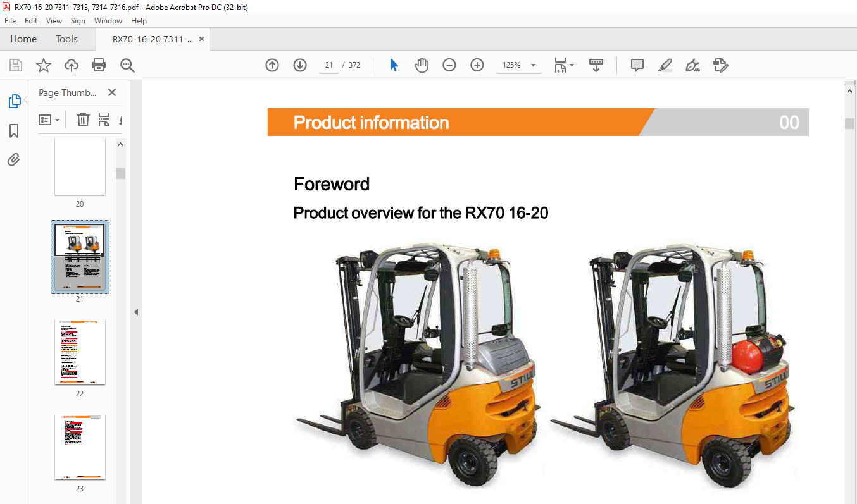Zoom out with the minus icon

(449, 65)
